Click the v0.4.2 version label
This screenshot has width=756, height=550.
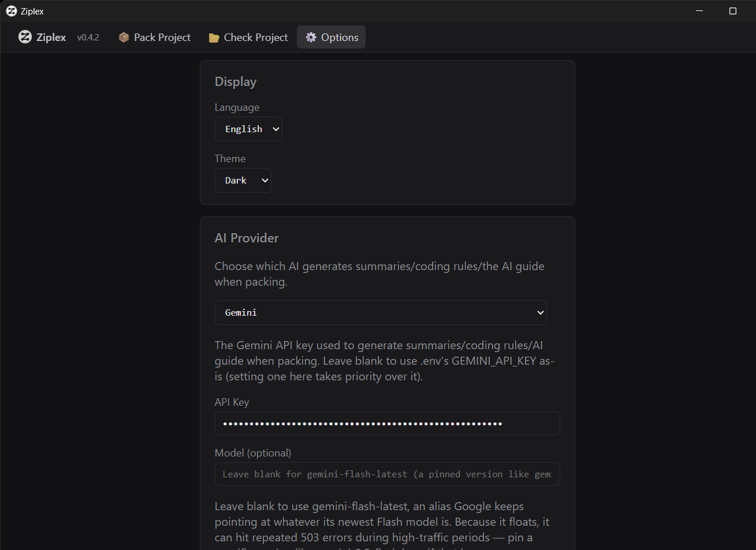(88, 38)
